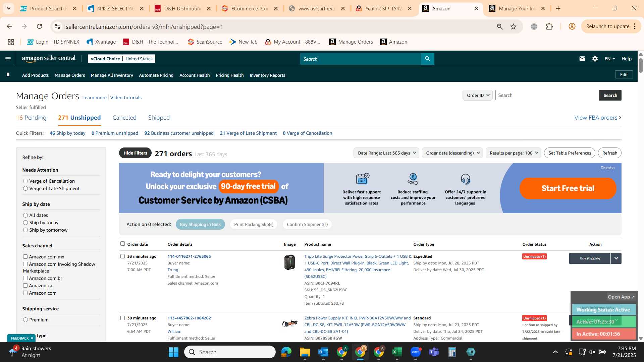This screenshot has width=644, height=362.
Task: Open the Chrome profile icon
Action: [572, 26]
